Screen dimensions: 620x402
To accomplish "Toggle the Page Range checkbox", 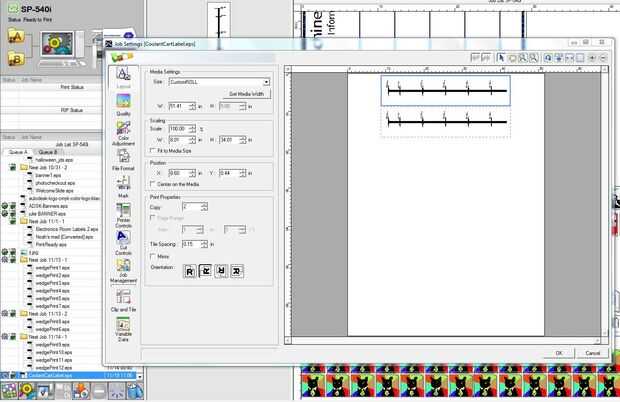I will coord(152,218).
